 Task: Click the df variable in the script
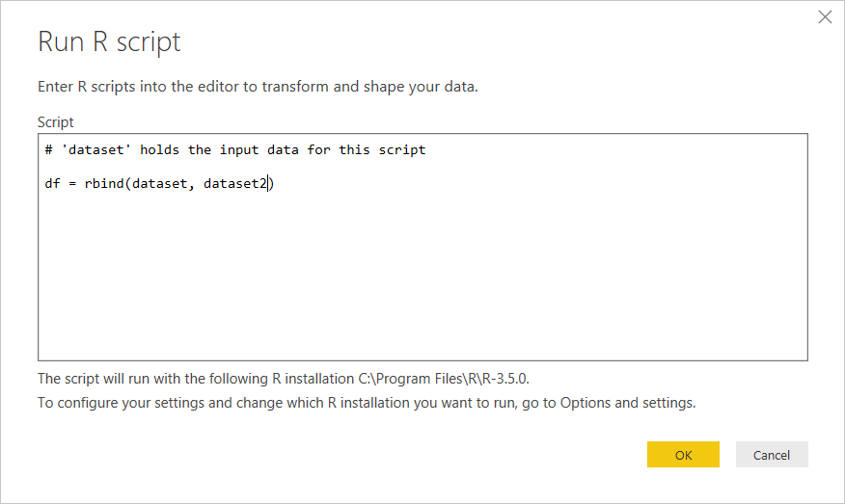(53, 183)
